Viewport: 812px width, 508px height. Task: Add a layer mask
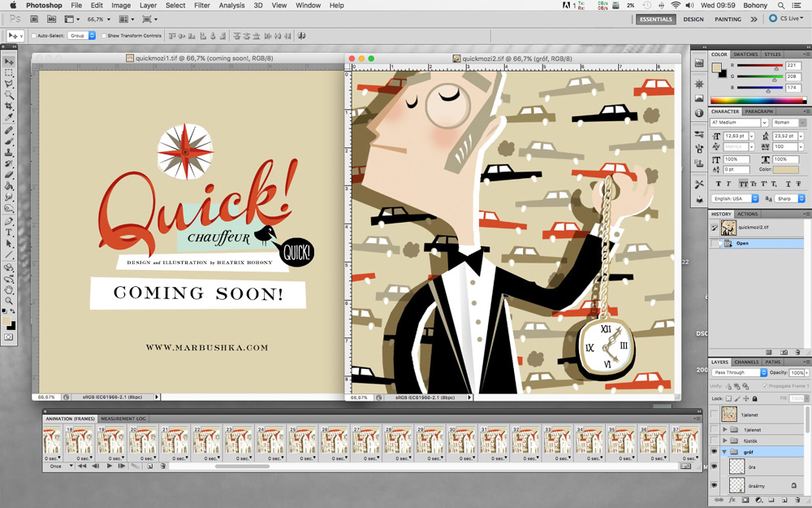(x=745, y=500)
